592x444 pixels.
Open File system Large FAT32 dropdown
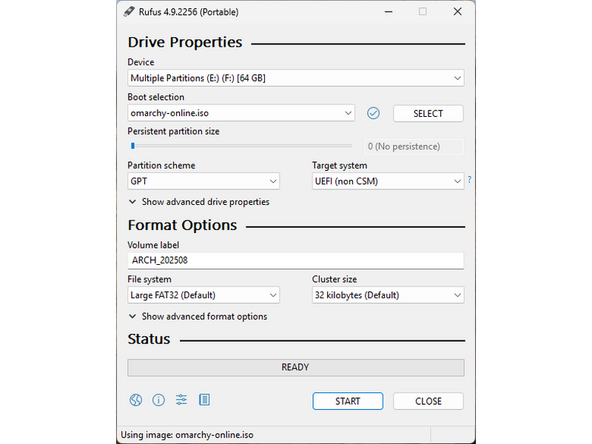point(204,295)
